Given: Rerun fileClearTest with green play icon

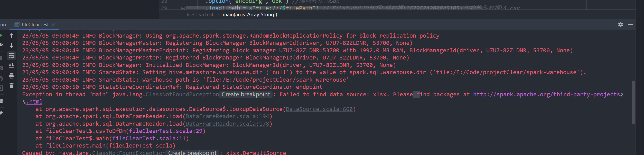Looking at the screenshot, I should tap(1, 36).
